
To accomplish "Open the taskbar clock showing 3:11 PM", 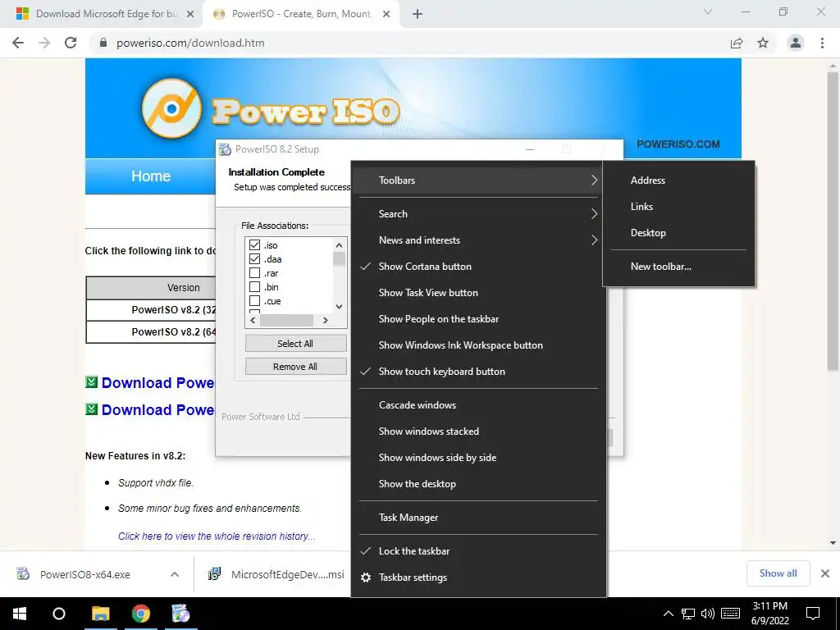I will pos(769,614).
